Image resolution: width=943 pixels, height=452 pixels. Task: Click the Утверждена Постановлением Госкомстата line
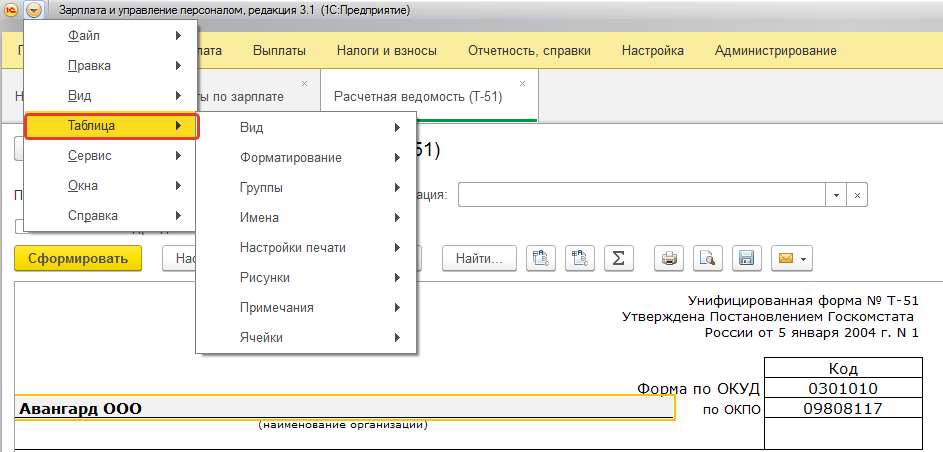[768, 317]
